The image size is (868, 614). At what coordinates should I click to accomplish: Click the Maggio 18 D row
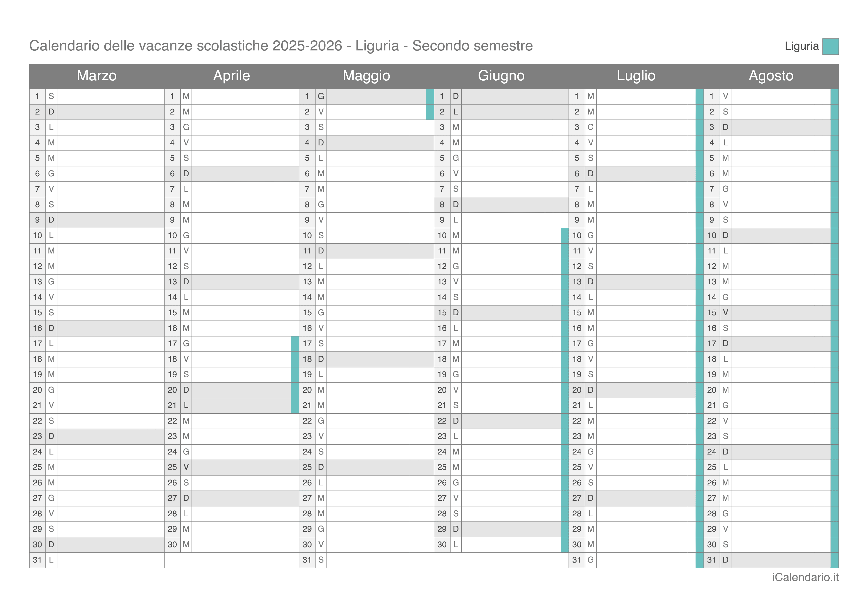tap(366, 359)
